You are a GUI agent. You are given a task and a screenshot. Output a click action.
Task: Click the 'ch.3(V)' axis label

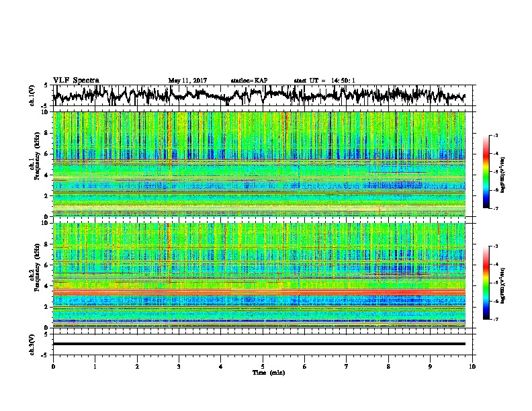pyautogui.click(x=32, y=345)
